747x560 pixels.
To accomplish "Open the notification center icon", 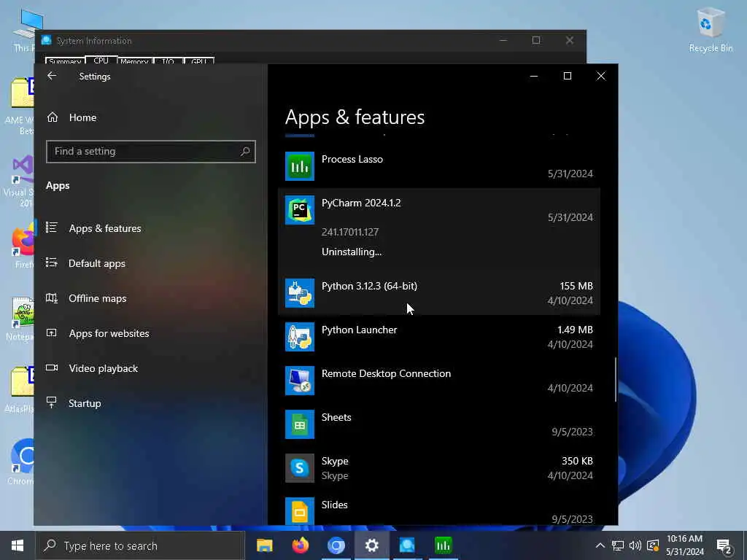I will click(724, 546).
